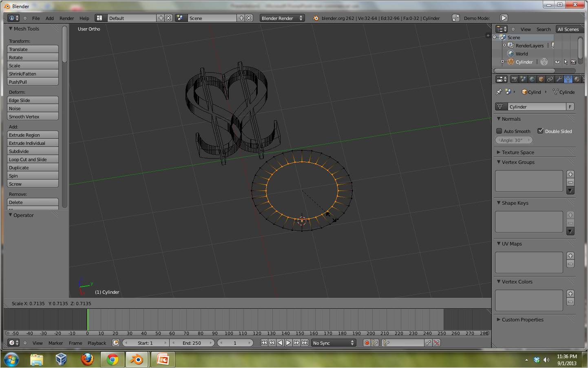Screen dimensions: 588x368
Task: Collapse the Normals panel
Action: [x=498, y=119]
